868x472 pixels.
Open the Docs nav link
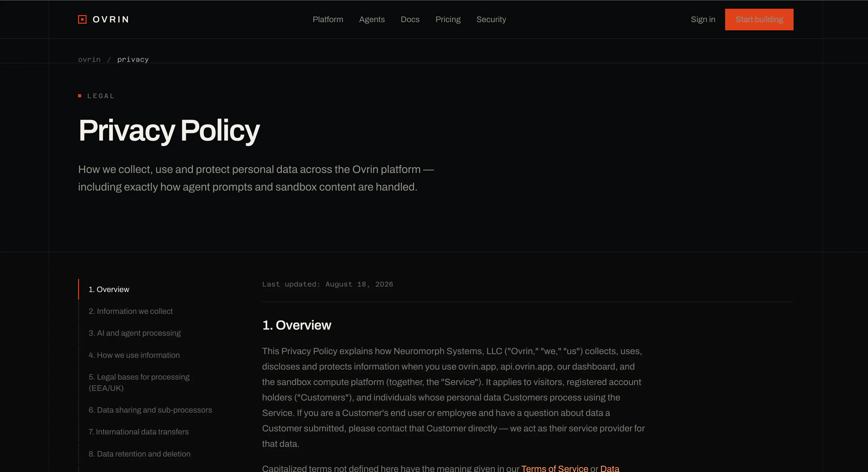click(x=410, y=20)
